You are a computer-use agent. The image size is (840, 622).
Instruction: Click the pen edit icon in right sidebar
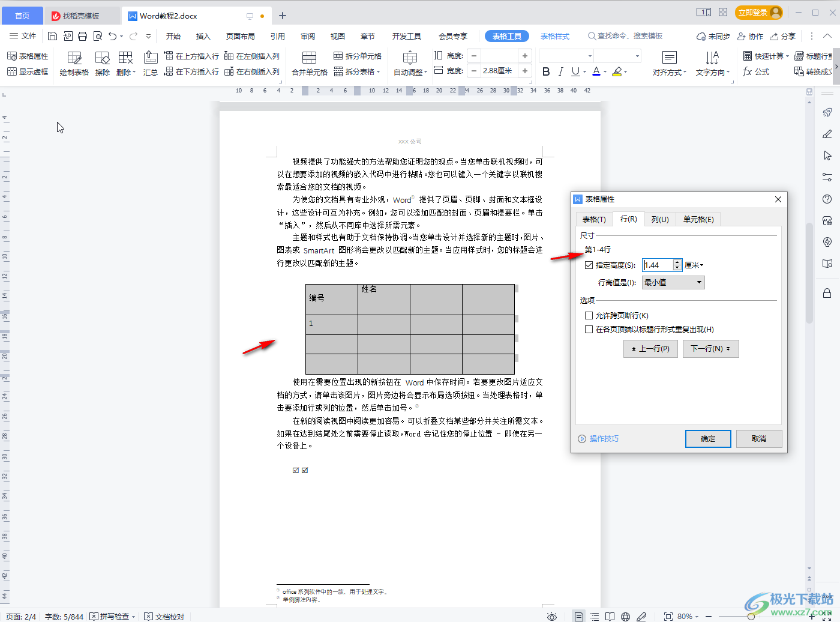coord(827,134)
